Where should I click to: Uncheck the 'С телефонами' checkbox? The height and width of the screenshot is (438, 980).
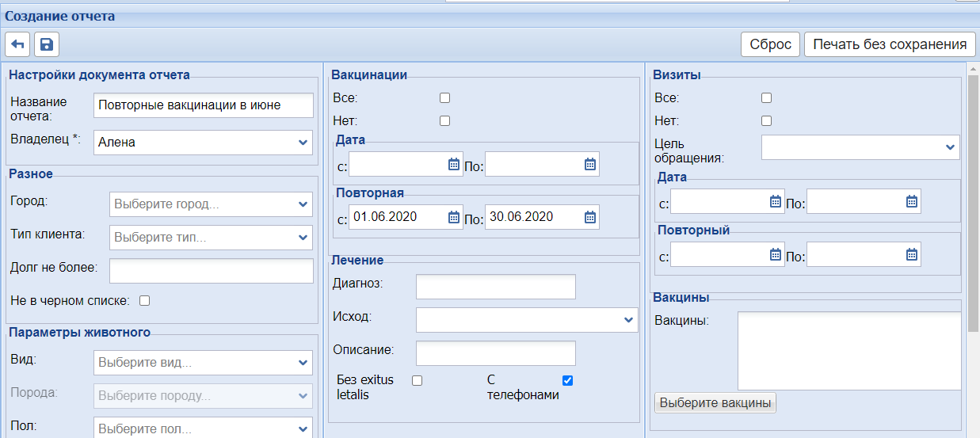click(567, 380)
